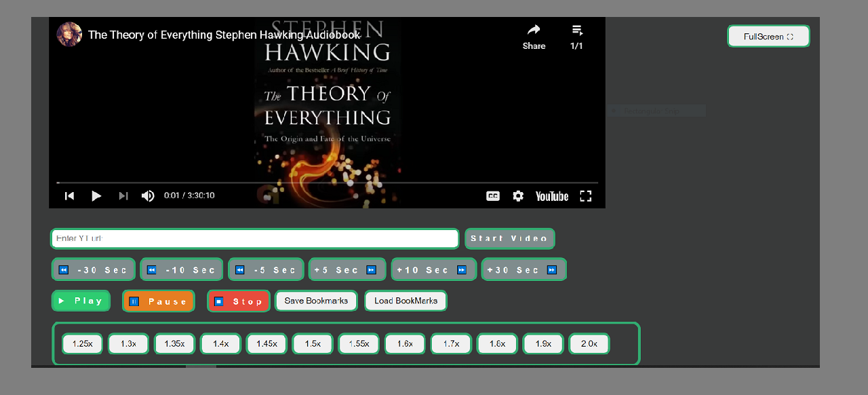The width and height of the screenshot is (868, 395).
Task: Click the YouTube logo to watch on YouTube
Action: 551,195
